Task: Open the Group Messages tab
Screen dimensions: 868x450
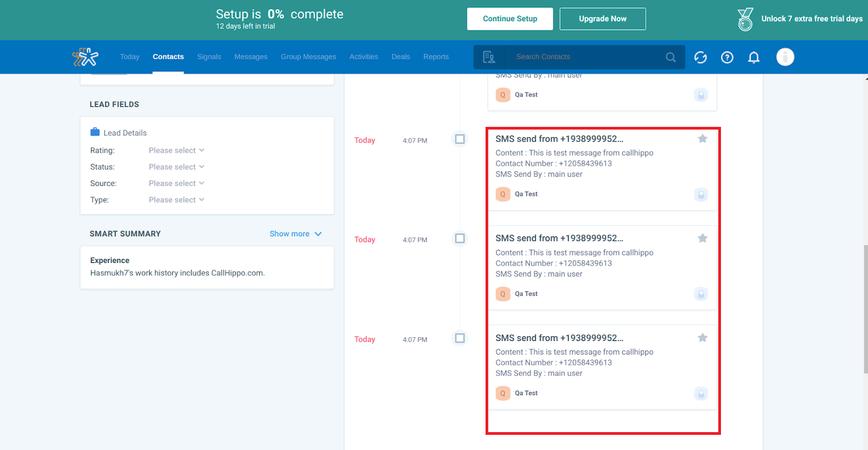Action: (x=308, y=57)
